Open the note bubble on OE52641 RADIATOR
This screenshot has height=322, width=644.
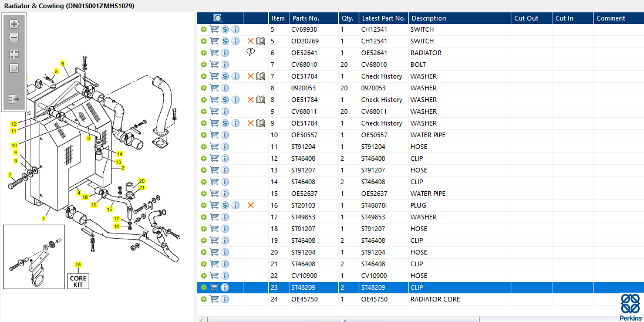[251, 52]
